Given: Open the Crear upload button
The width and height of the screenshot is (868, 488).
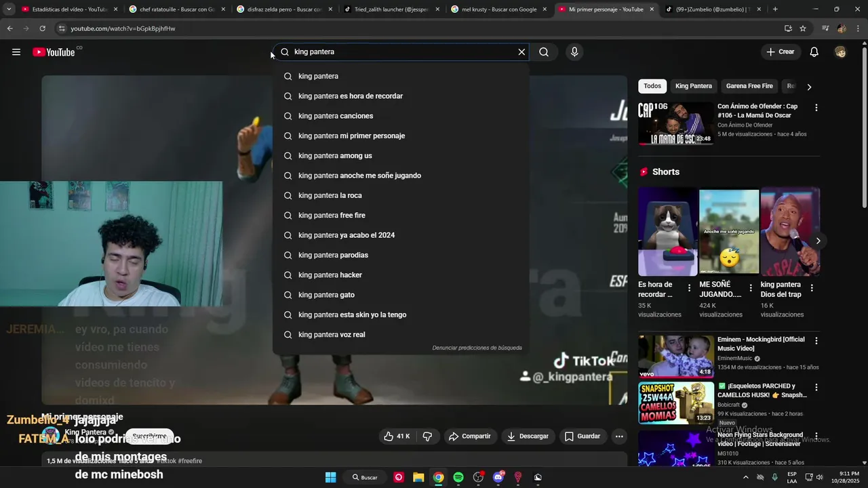Looking at the screenshot, I should pos(780,52).
